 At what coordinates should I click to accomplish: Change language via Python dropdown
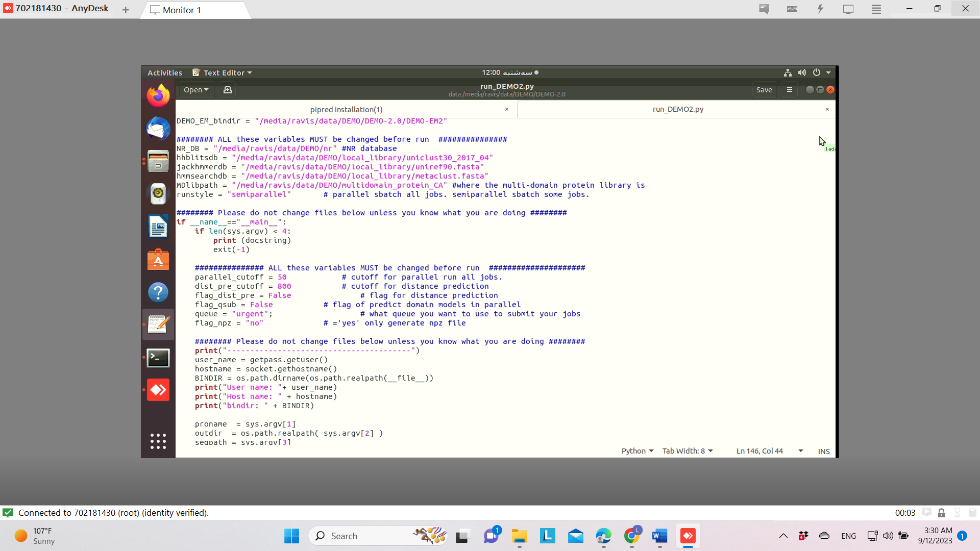[637, 451]
